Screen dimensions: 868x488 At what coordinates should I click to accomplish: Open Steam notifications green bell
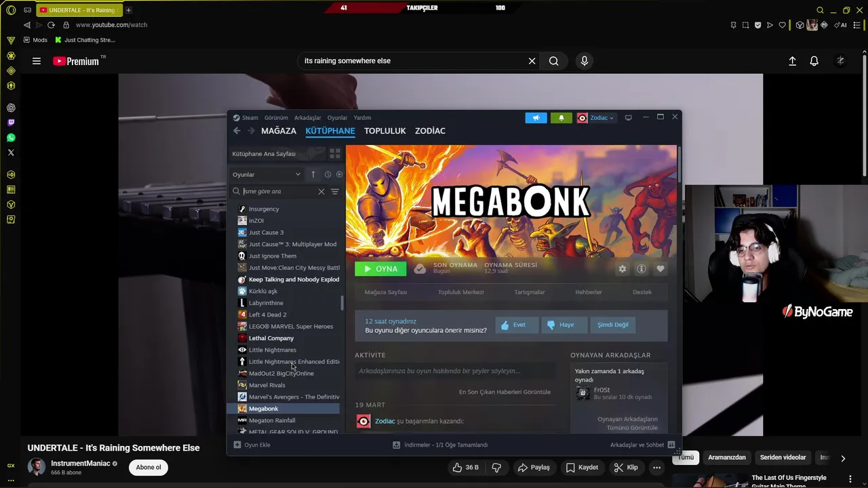(561, 118)
